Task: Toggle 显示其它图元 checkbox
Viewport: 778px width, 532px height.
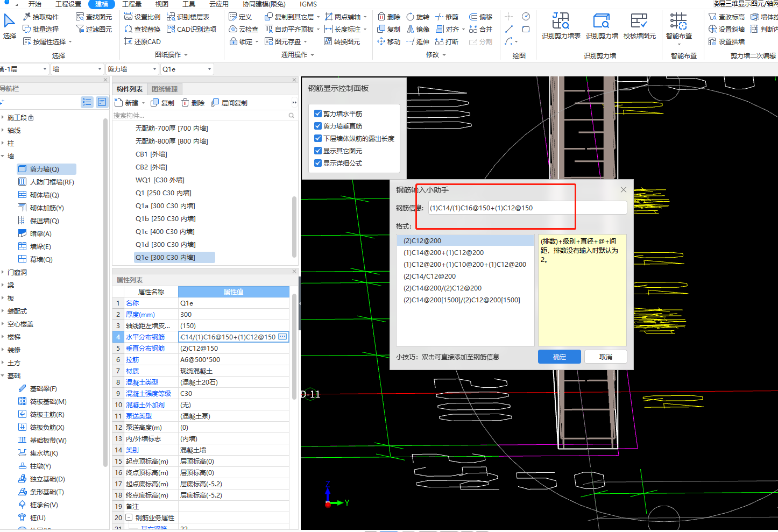Action: (x=318, y=151)
